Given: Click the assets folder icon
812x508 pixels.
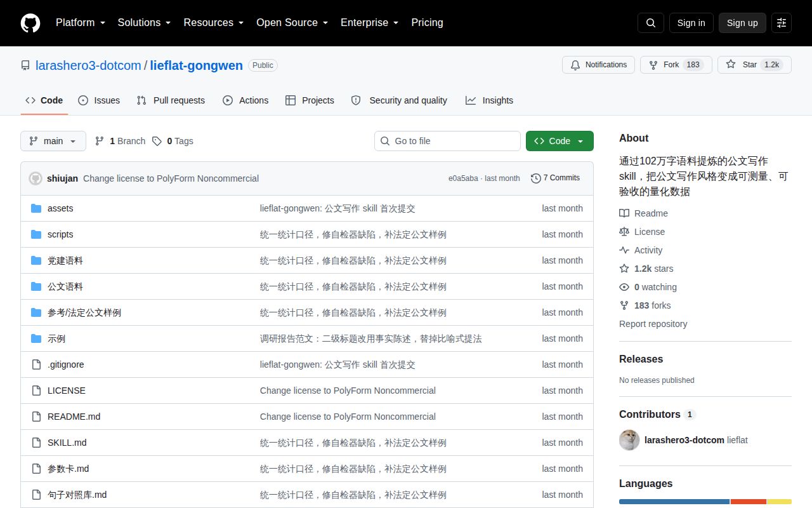Looking at the screenshot, I should point(36,208).
